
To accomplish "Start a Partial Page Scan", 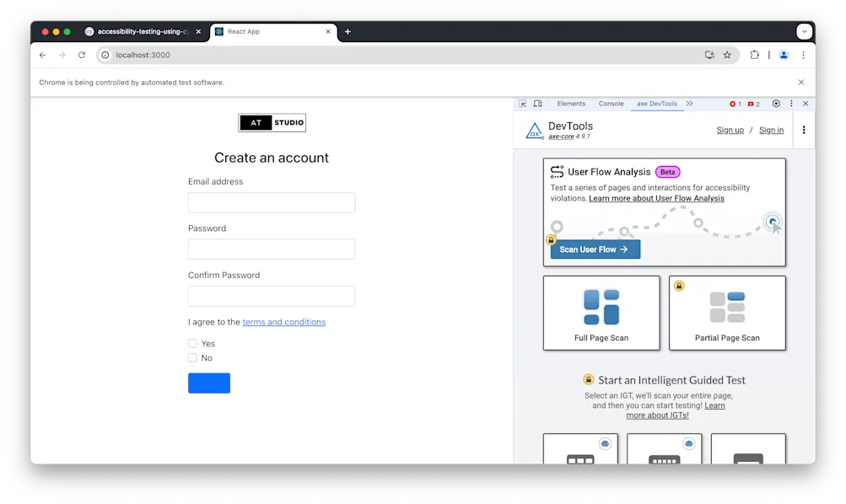I will (727, 314).
